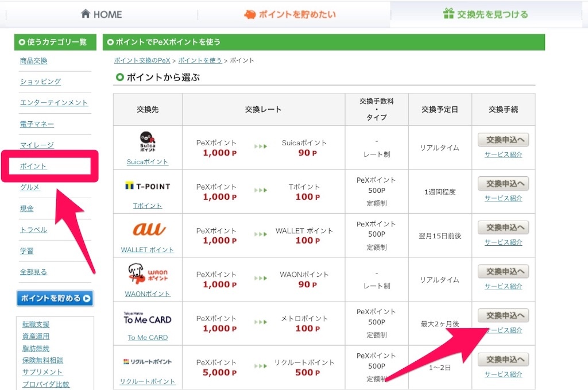Click 1週間程度 schedule cell
This screenshot has width=588, height=390.
click(440, 192)
